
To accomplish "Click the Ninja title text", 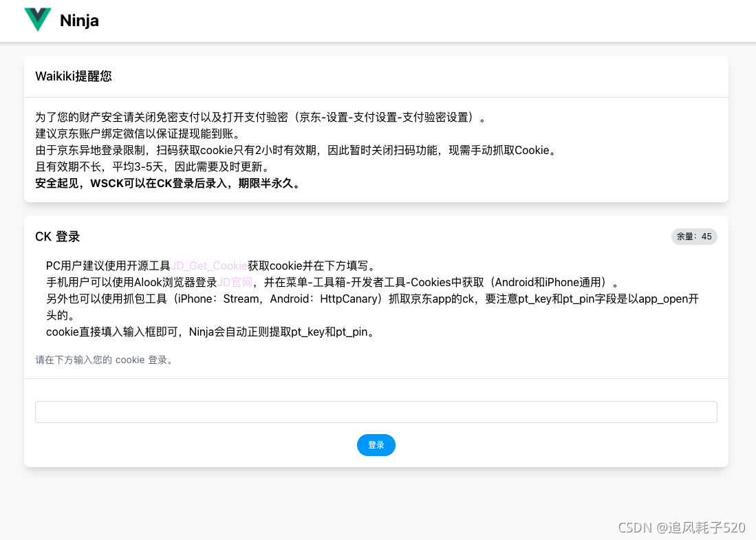I will click(x=79, y=20).
